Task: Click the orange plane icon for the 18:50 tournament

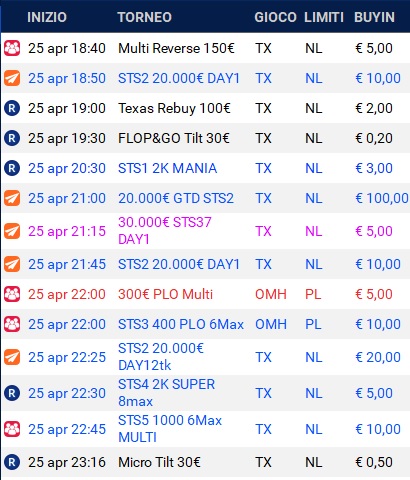Action: [12, 78]
